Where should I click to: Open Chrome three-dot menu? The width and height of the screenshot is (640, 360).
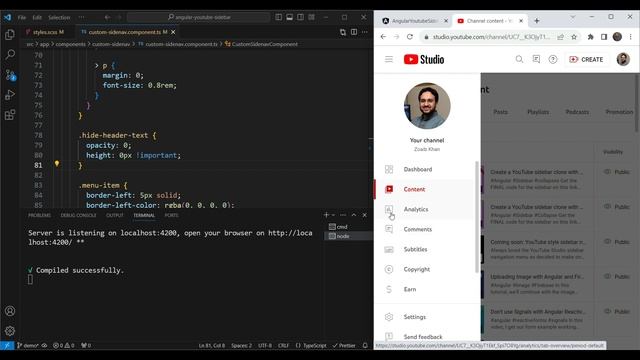click(x=631, y=37)
